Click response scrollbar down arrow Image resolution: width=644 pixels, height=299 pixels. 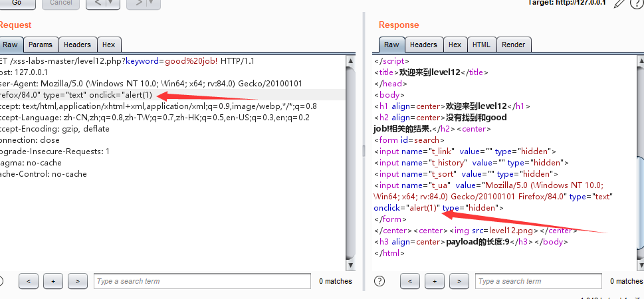click(x=640, y=265)
